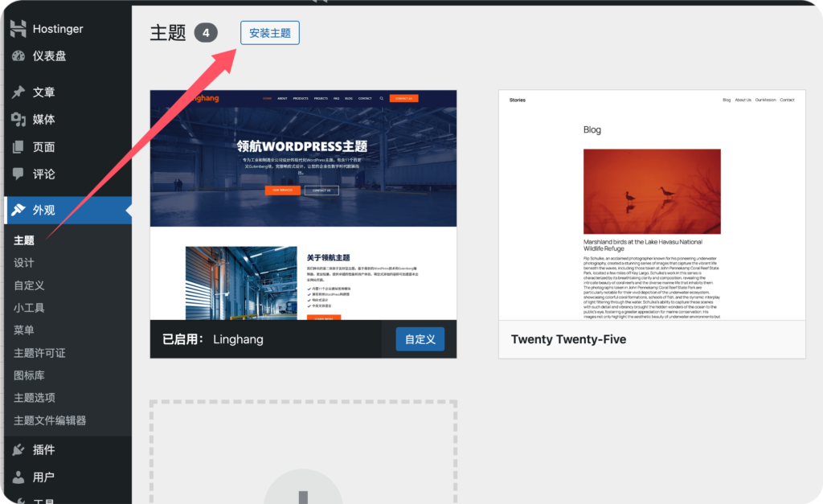The height and width of the screenshot is (504, 823).
Task: Click the 自定义 button on Linghang theme
Action: point(420,339)
